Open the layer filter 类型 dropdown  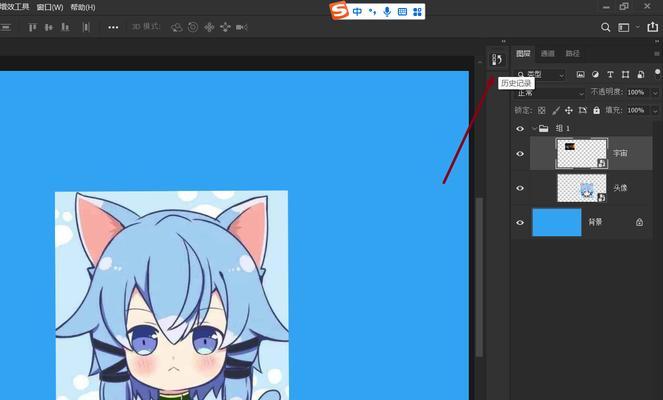[x=540, y=75]
